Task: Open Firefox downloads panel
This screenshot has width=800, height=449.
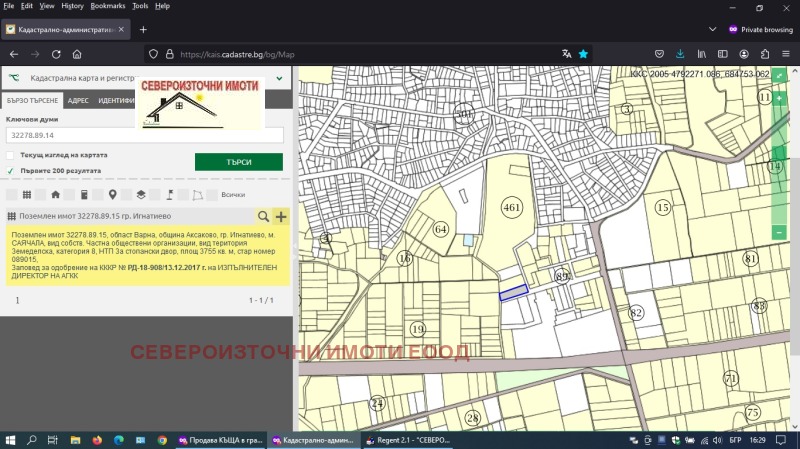Action: (x=681, y=53)
